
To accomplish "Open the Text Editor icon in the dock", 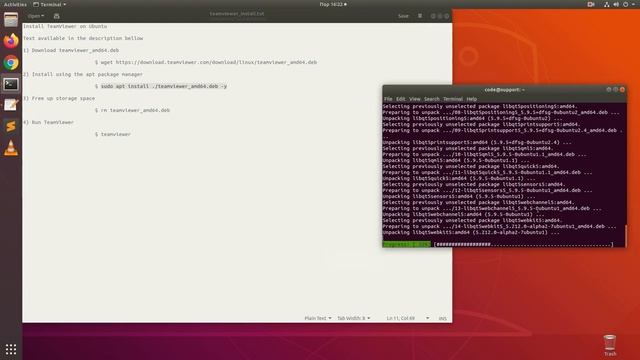I will click(11, 105).
